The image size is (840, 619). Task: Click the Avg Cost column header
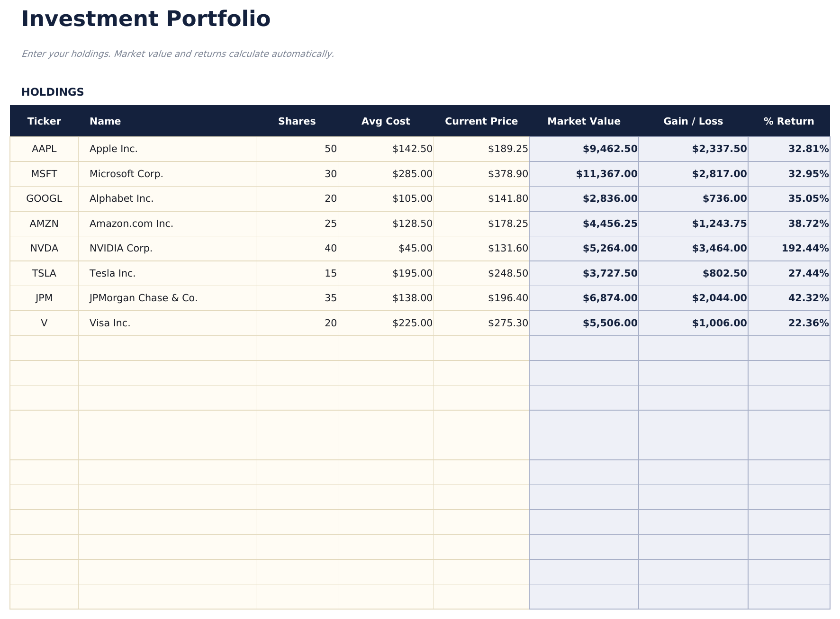point(386,121)
